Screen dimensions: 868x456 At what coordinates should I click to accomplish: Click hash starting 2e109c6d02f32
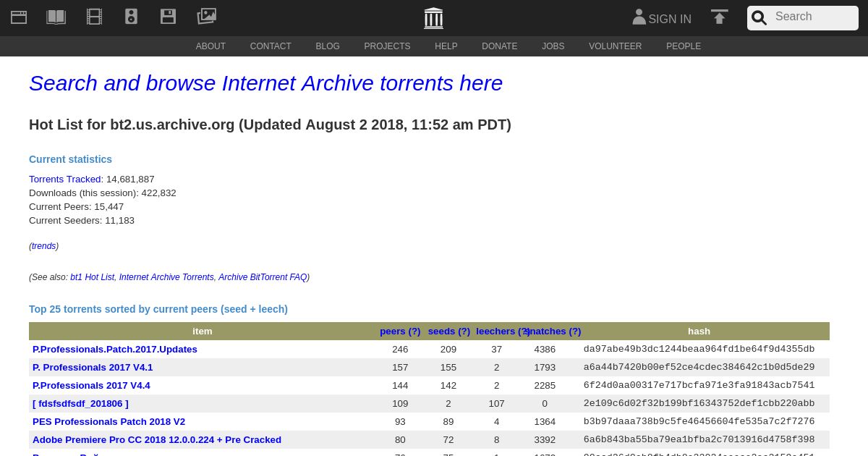coord(699,404)
